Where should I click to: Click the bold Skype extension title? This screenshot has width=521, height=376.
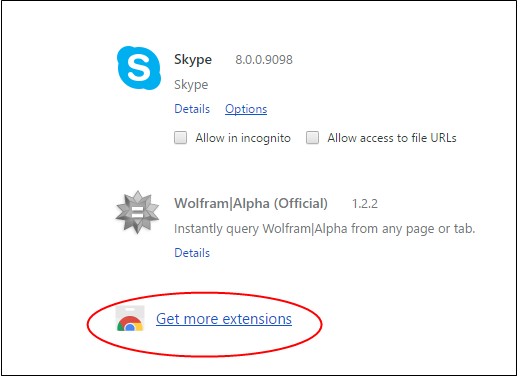(193, 60)
